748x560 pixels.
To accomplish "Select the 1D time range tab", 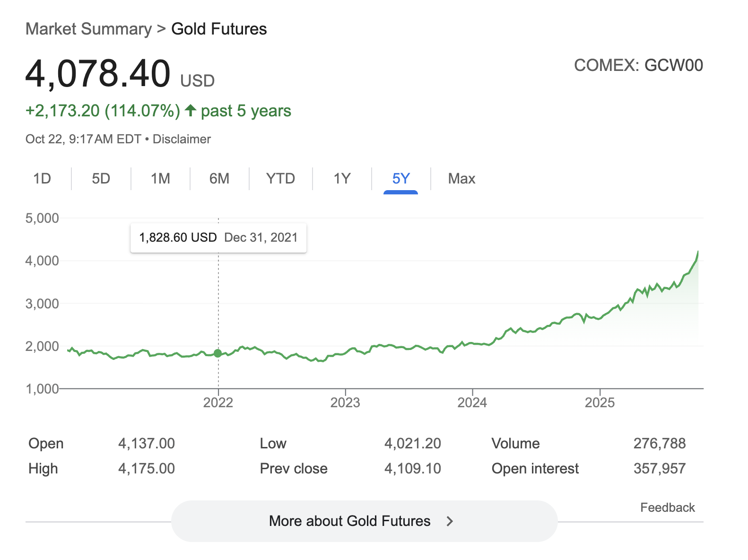I will (x=42, y=179).
